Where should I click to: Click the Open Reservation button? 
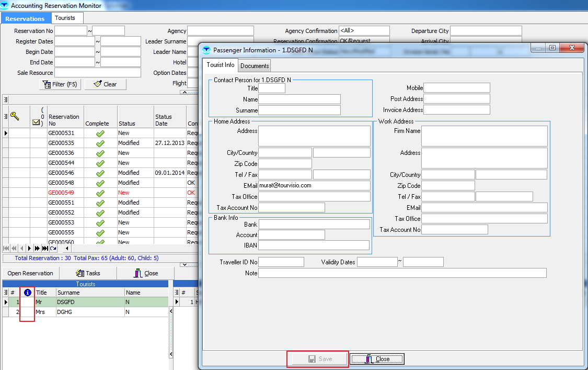(x=30, y=273)
